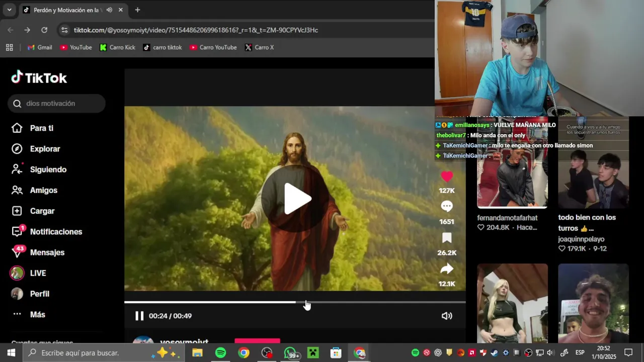Image resolution: width=644 pixels, height=362 pixels.
Task: Open the Carro YouTube bookmark
Action: (213, 47)
